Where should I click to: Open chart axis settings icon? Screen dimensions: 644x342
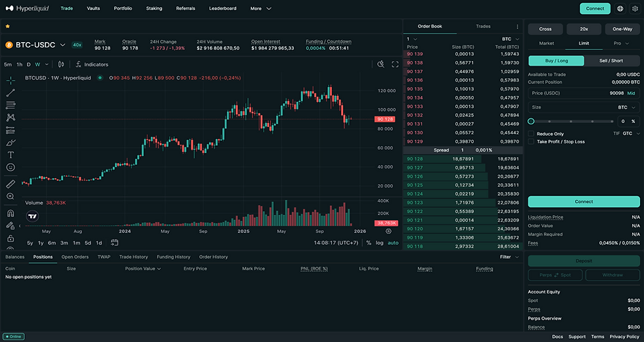click(388, 231)
